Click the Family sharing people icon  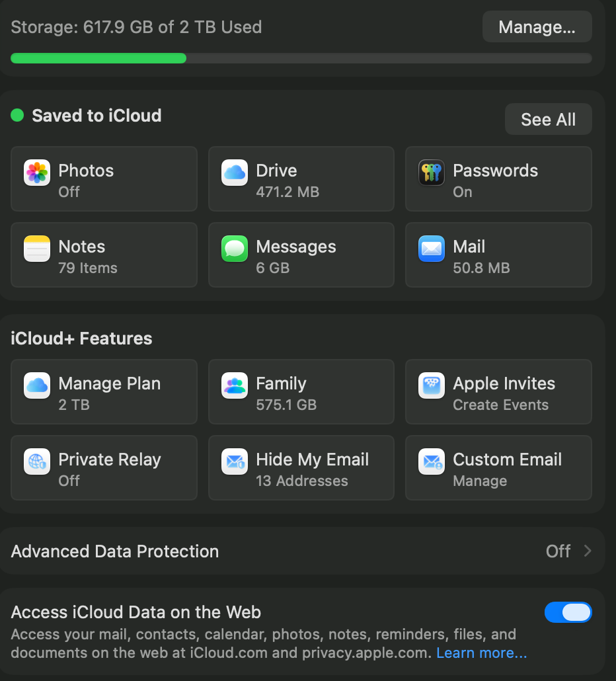[235, 386]
